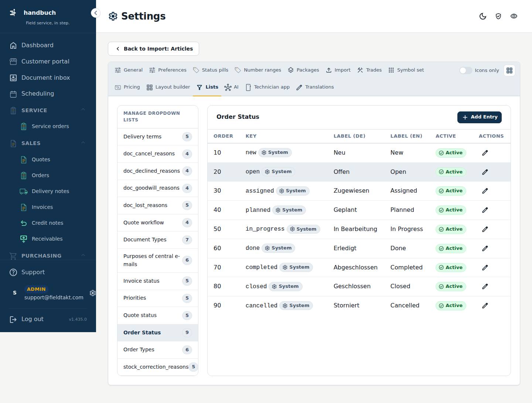Screen dimensions: 532x403
Task: Open the Translations tab
Action: [315, 87]
